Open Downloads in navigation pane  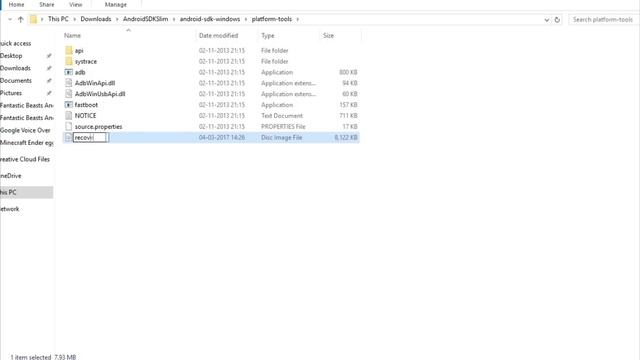click(15, 68)
